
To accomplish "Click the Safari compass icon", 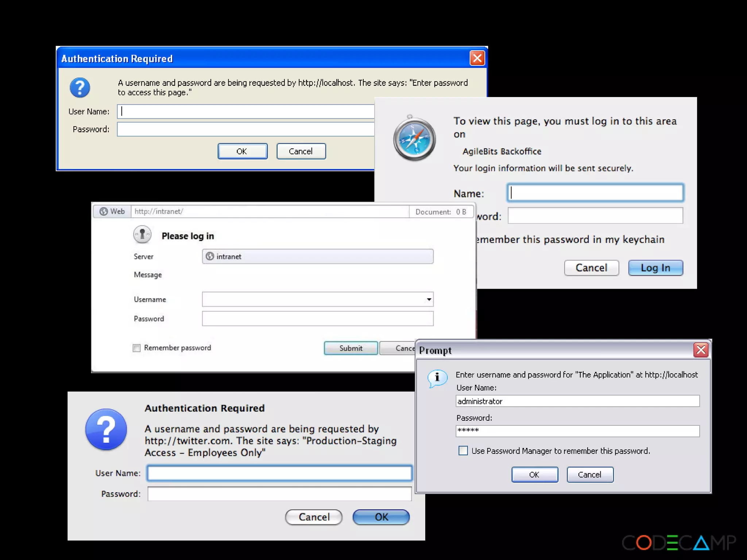I will coord(414,139).
